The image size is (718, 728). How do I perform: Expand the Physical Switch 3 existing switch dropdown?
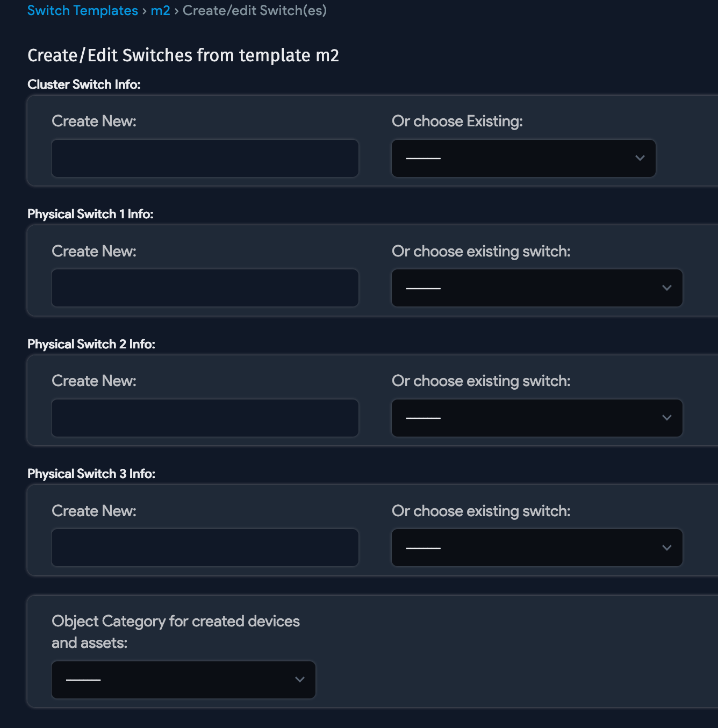click(x=536, y=547)
